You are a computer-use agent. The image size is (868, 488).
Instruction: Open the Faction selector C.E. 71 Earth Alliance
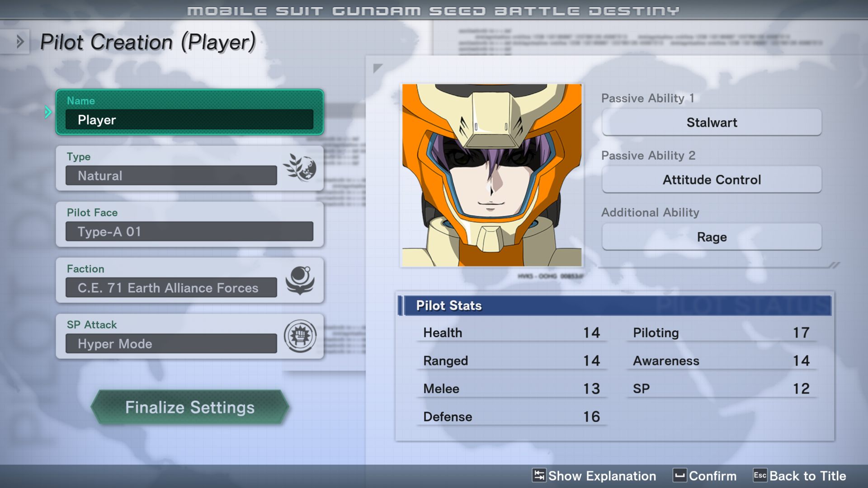[171, 288]
